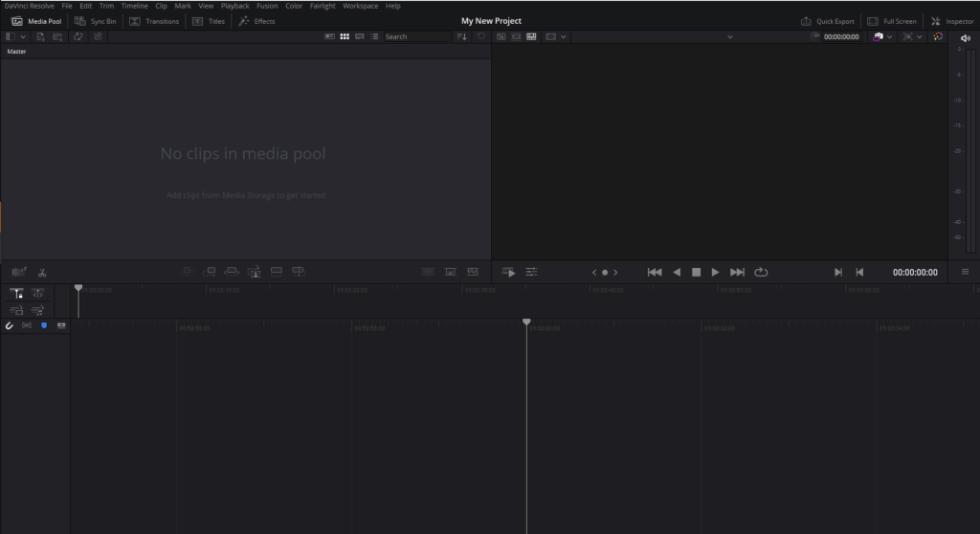Image resolution: width=980 pixels, height=534 pixels.
Task: Click the Full Screen button
Action: pyautogui.click(x=891, y=21)
